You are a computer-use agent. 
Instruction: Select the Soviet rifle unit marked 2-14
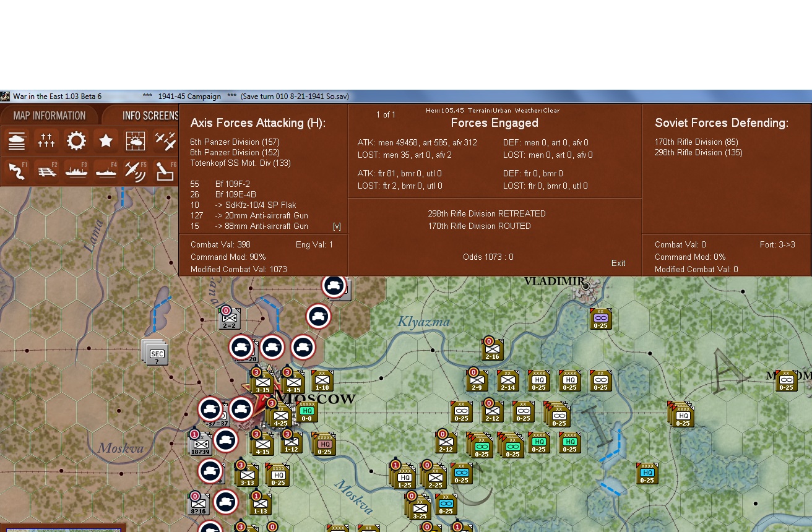point(507,381)
